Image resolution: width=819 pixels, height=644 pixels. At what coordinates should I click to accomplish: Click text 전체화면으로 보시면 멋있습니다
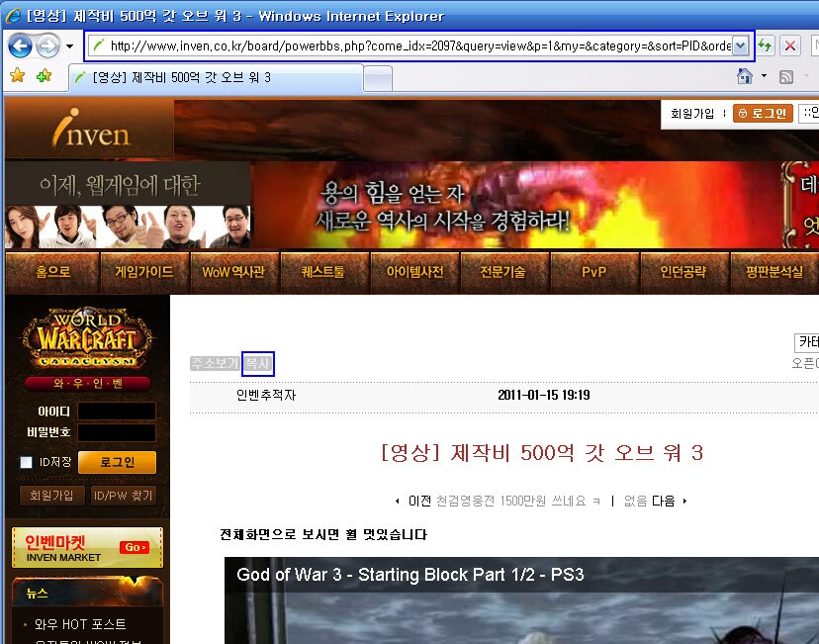[x=323, y=534]
